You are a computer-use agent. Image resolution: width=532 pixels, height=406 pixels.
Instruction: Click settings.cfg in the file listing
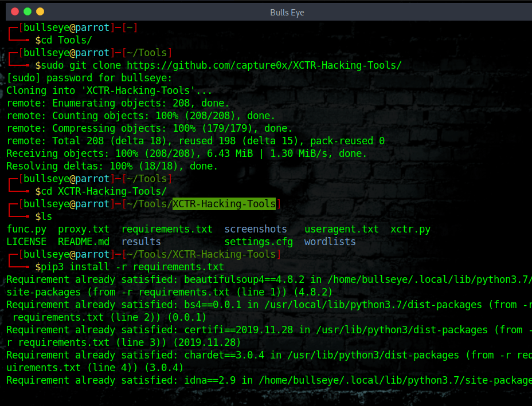click(259, 242)
